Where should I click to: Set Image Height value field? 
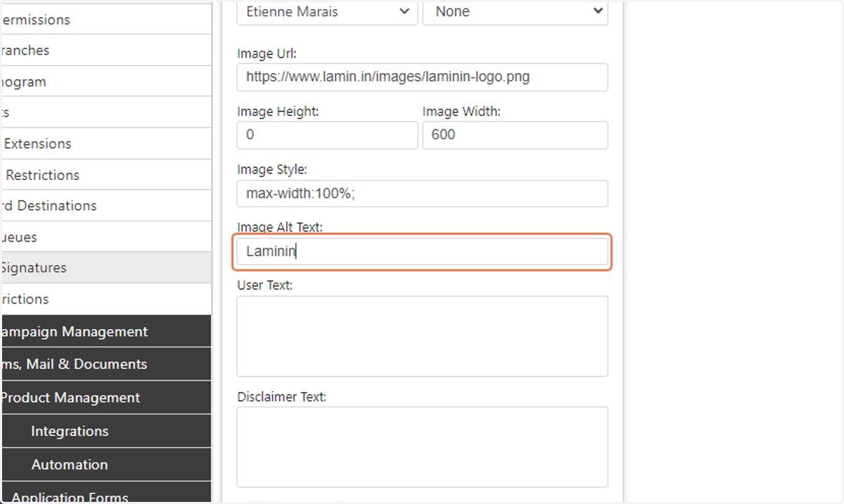click(x=327, y=135)
